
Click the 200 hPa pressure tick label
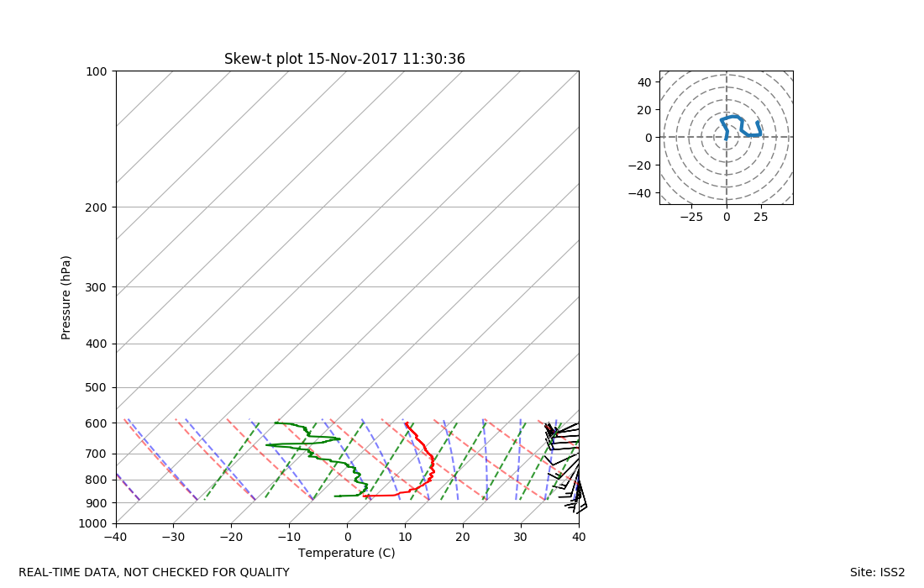(97, 207)
